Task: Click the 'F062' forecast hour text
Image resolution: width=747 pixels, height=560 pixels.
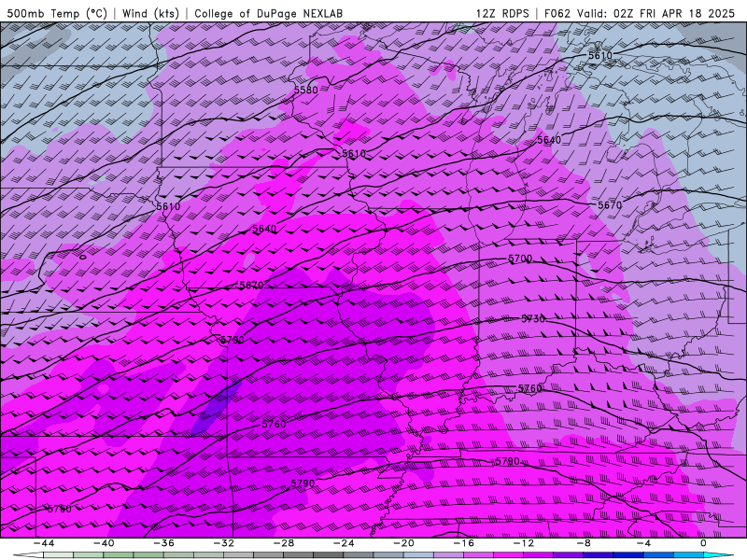Action: [557, 13]
